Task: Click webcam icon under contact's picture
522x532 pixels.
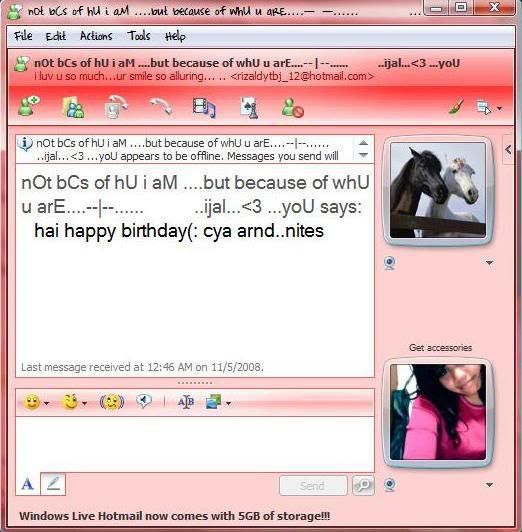Action: click(x=390, y=263)
